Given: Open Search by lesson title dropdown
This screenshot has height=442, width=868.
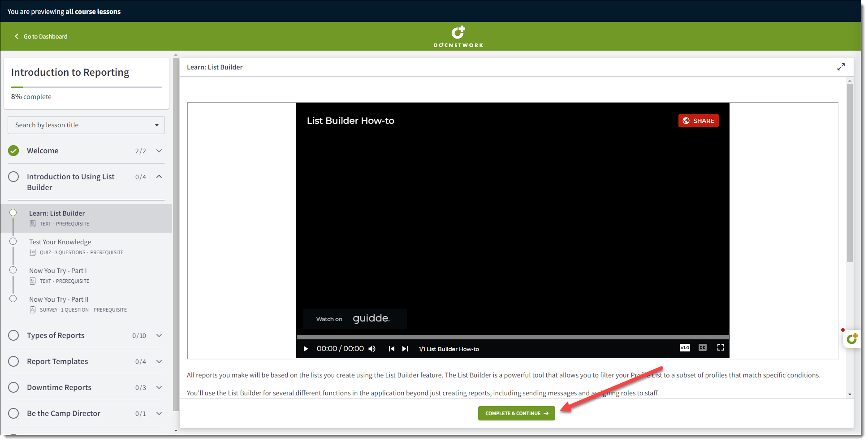Looking at the screenshot, I should click(x=86, y=125).
